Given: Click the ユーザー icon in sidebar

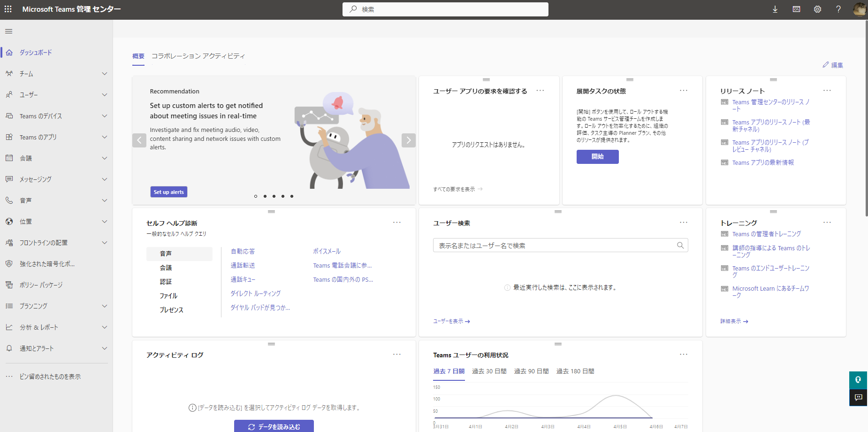Looking at the screenshot, I should (9, 95).
